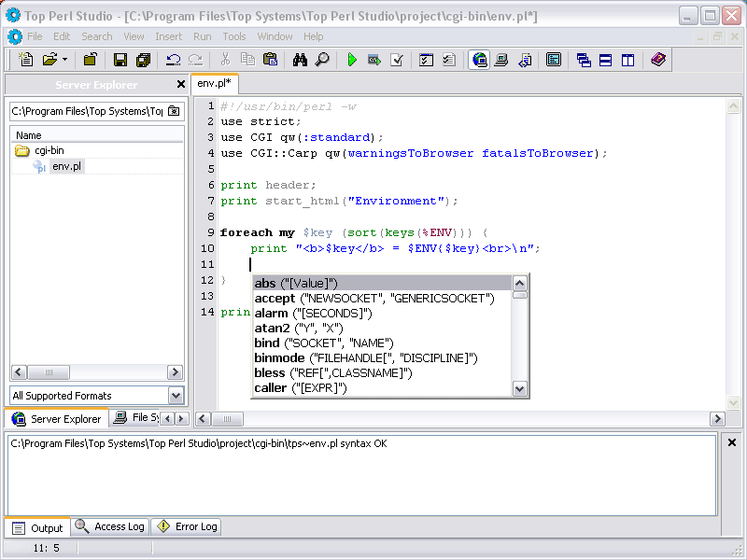Select the cgi-bin folder in tree
This screenshot has width=747, height=560.
[x=49, y=150]
